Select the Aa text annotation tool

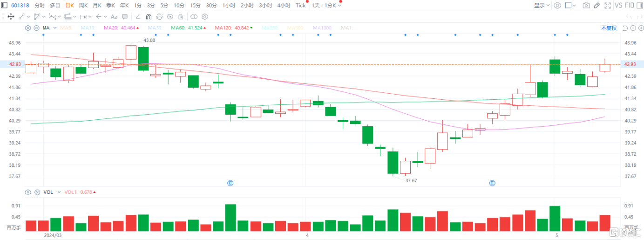pos(114,17)
